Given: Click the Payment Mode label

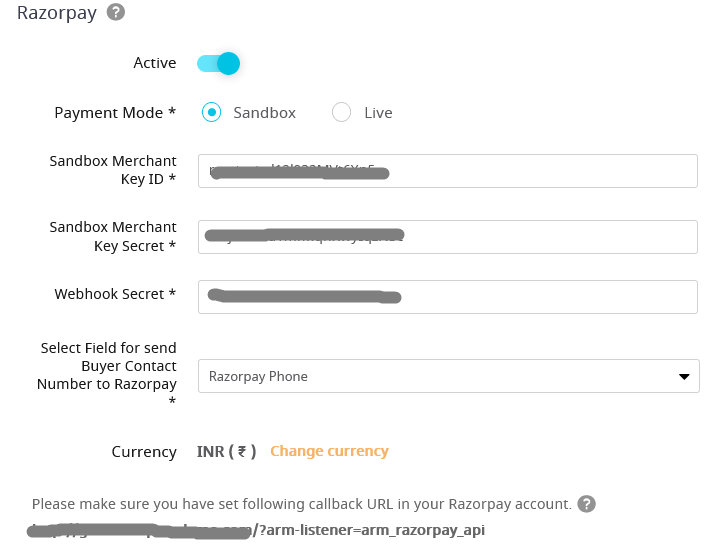Looking at the screenshot, I should point(115,113).
